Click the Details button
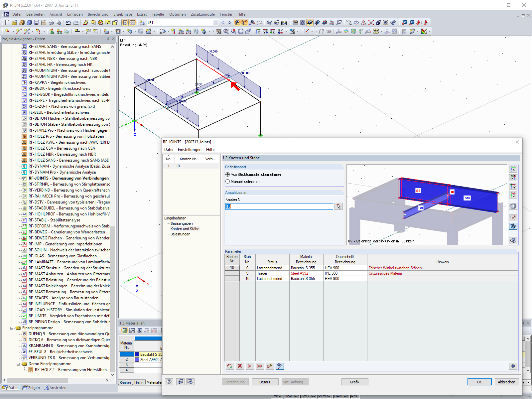Viewport: 532px width, 399px height. pos(265,382)
